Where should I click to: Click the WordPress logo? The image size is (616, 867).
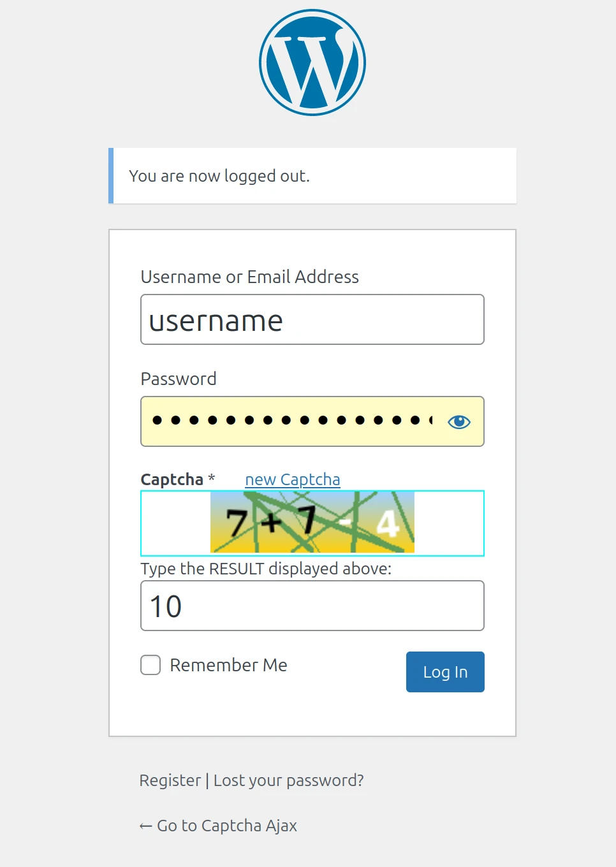pyautogui.click(x=312, y=62)
